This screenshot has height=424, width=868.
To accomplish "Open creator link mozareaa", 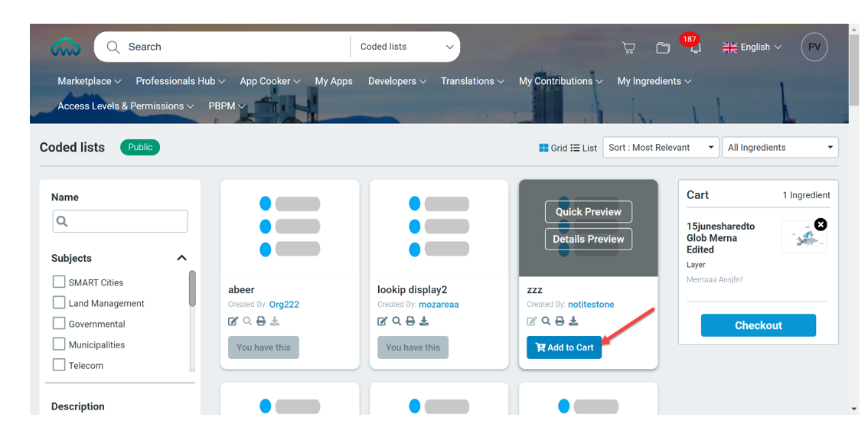I will tap(439, 305).
